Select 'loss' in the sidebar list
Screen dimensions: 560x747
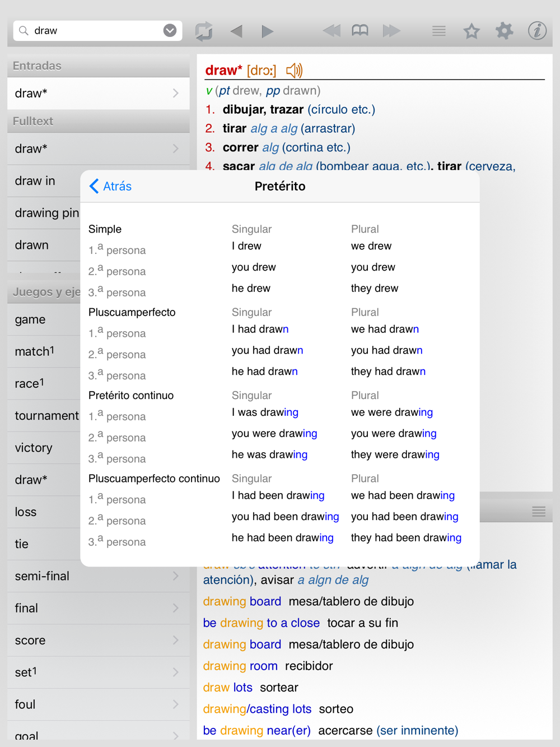[44, 512]
